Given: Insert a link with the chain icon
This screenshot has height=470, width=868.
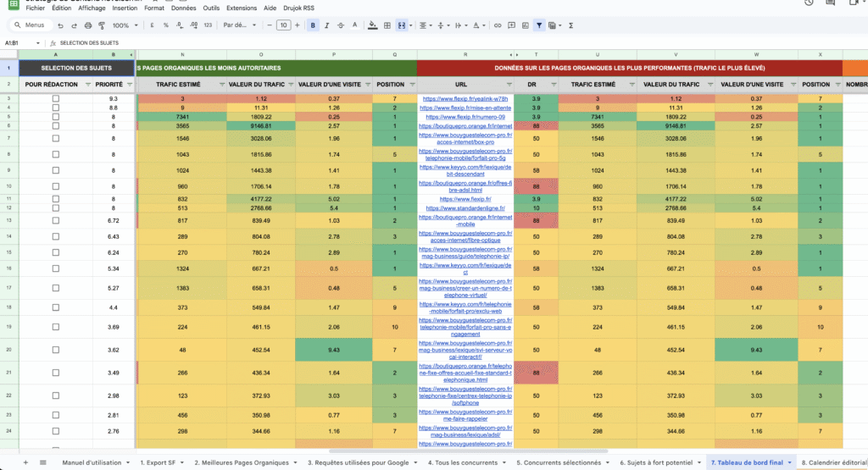Looking at the screenshot, I should pyautogui.click(x=498, y=25).
